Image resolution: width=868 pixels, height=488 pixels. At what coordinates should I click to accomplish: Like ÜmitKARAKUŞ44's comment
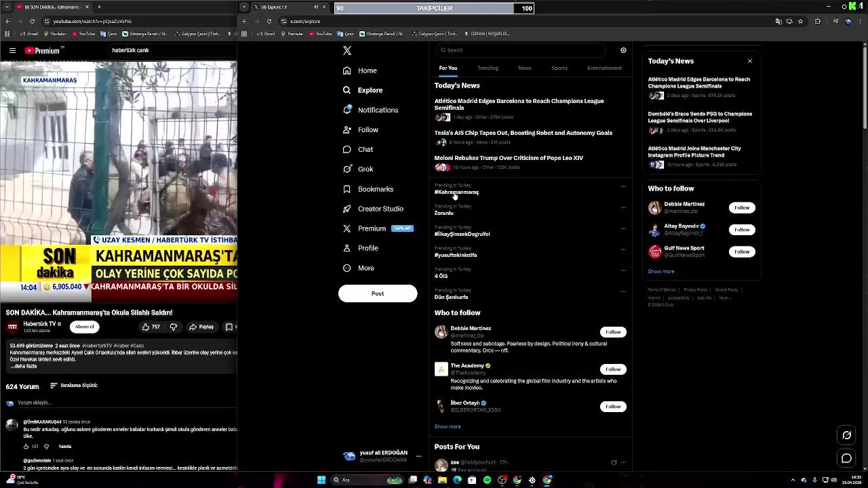(26, 447)
